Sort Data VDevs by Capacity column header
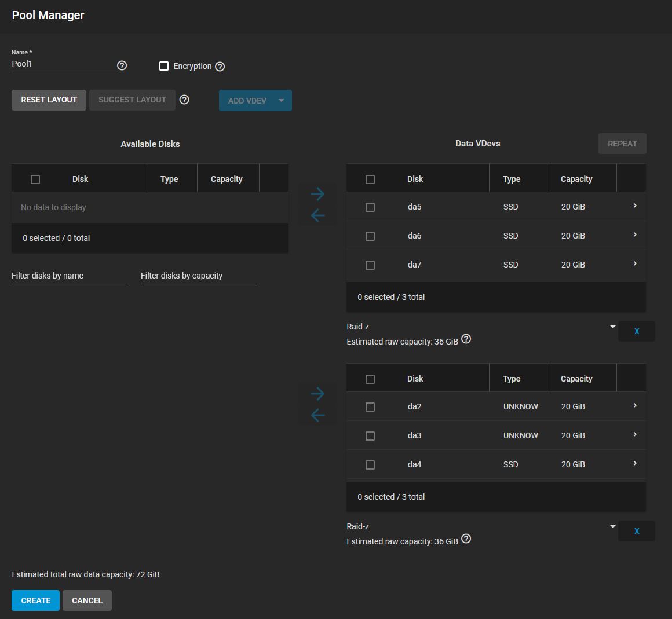This screenshot has height=619, width=672. tap(576, 179)
